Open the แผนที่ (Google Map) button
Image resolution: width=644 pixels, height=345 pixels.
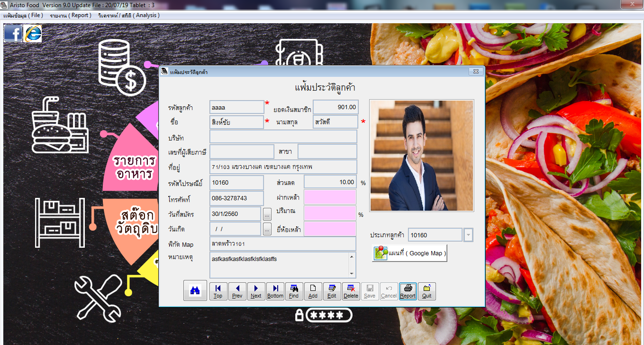(409, 253)
